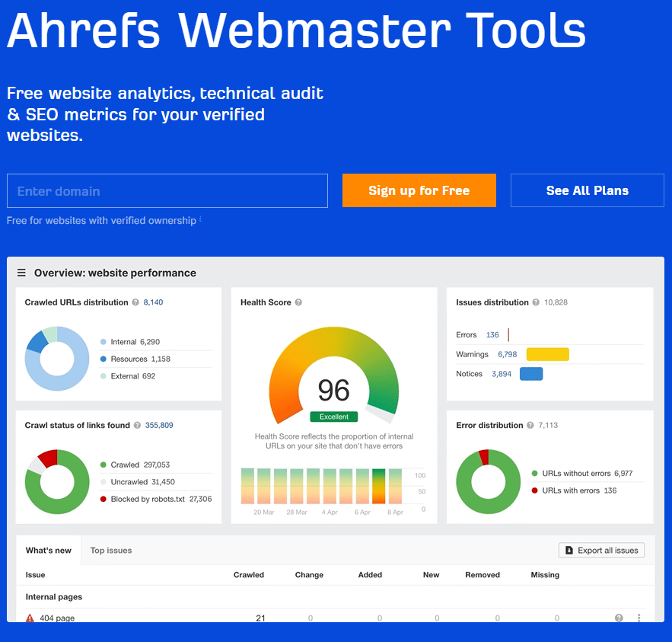Click the 21 crawled value for 404 page
Image resolution: width=672 pixels, height=642 pixels.
260,618
